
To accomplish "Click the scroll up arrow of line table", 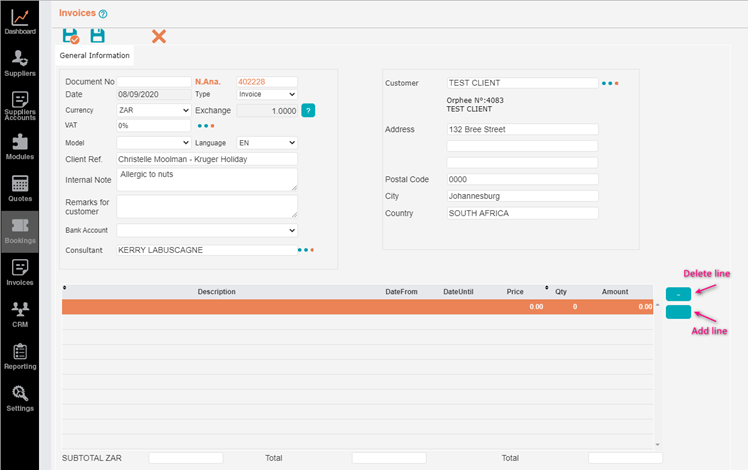I will pos(657,304).
